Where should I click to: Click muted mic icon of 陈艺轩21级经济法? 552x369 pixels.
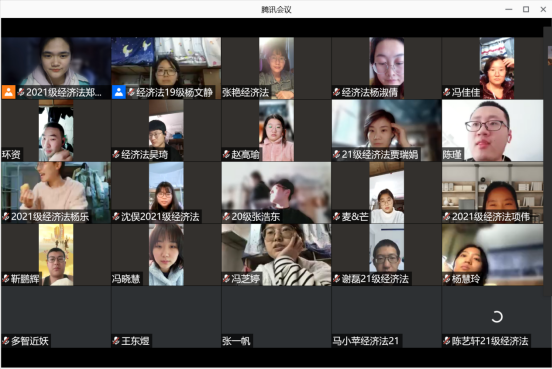pos(447,340)
